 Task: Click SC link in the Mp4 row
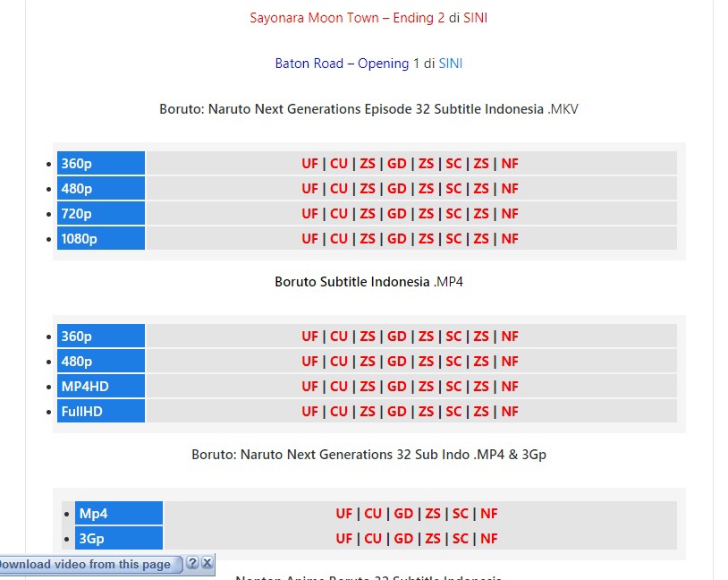tap(460, 514)
